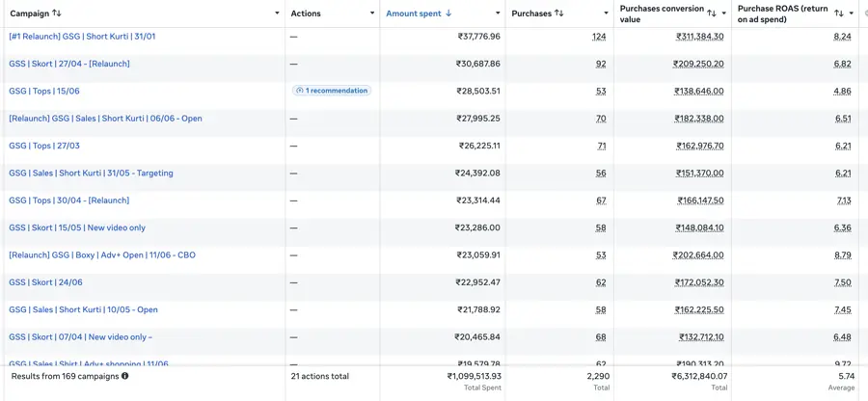Open campaign GSG Sales Short Kurti 10/05 - Open
This screenshot has height=401, width=868.
point(83,309)
